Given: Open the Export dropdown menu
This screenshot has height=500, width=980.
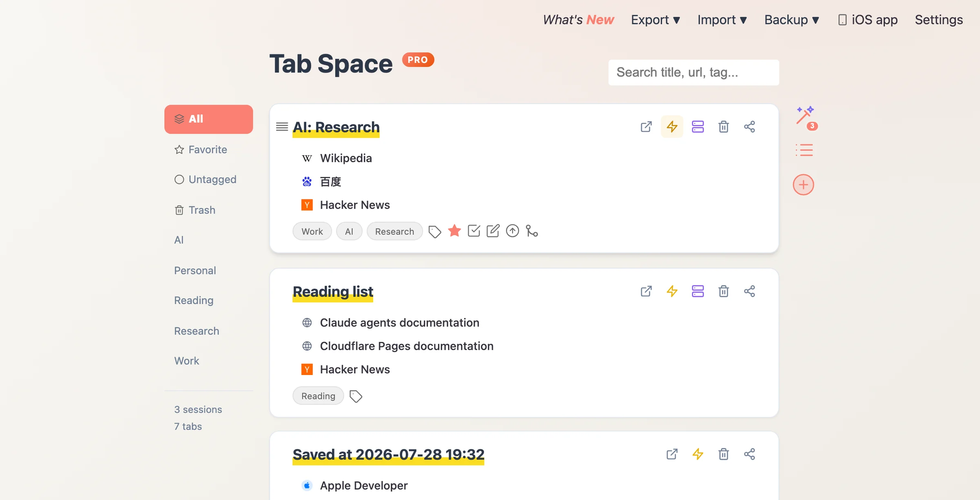Looking at the screenshot, I should (x=655, y=20).
